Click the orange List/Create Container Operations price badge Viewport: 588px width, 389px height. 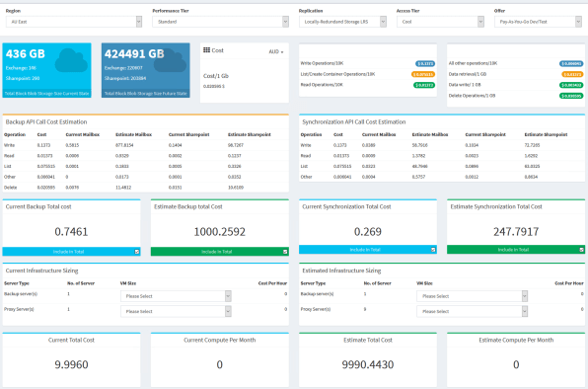tap(423, 74)
